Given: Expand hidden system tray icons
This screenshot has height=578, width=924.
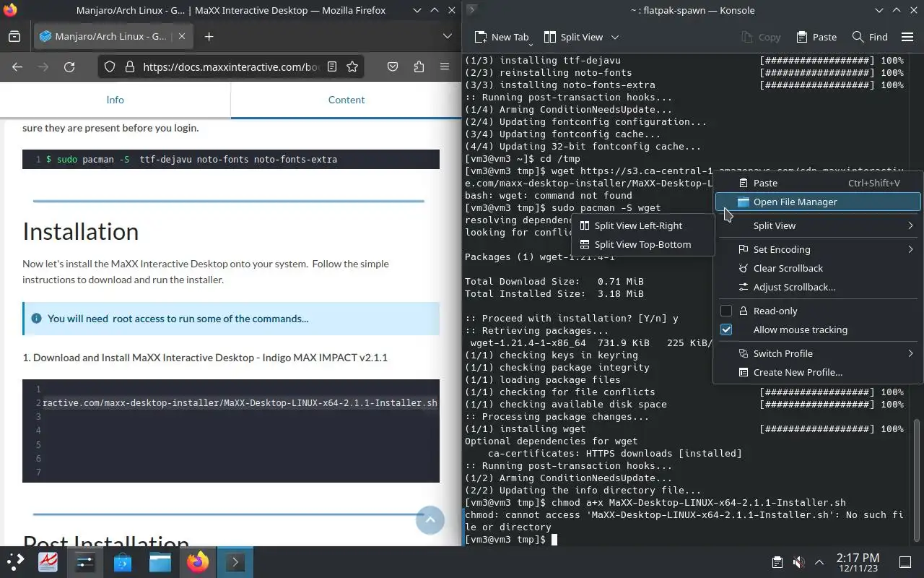Looking at the screenshot, I should click(819, 562).
